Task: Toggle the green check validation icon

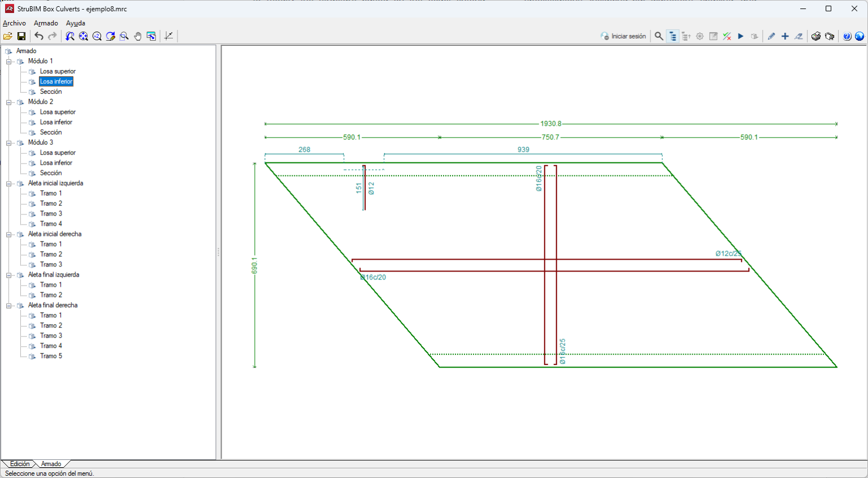Action: [x=727, y=36]
